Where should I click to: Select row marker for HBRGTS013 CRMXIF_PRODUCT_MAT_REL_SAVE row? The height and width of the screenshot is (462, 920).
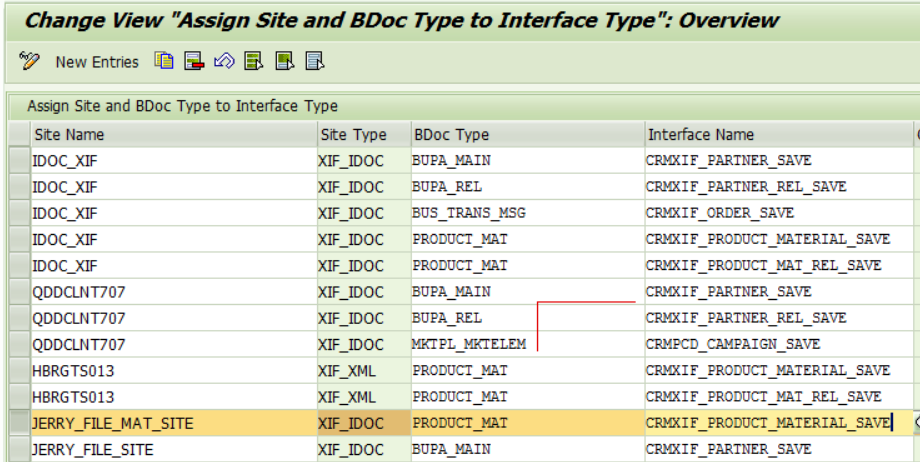(19, 397)
